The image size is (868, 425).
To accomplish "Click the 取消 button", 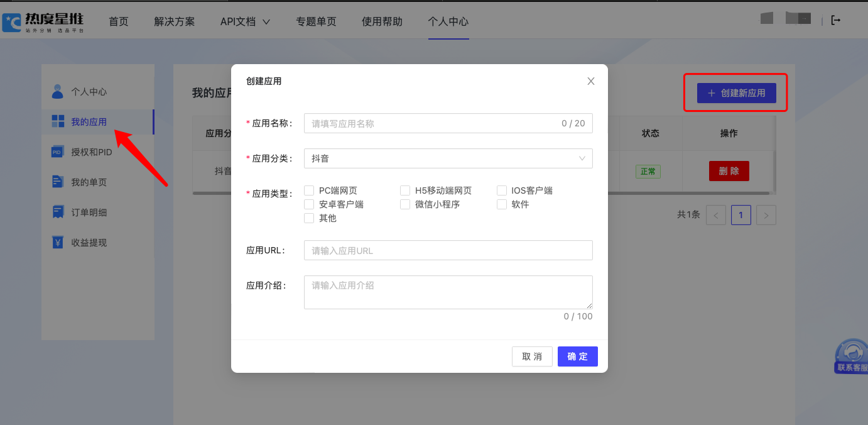I will click(532, 356).
